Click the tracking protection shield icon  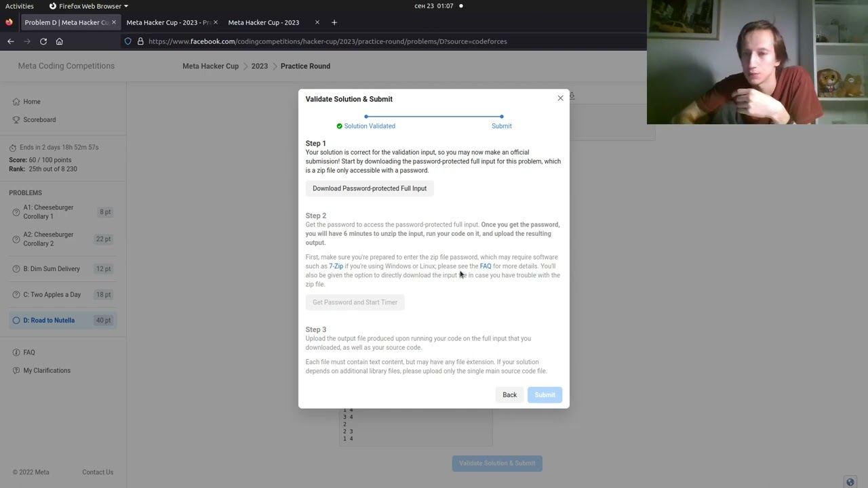pos(127,41)
